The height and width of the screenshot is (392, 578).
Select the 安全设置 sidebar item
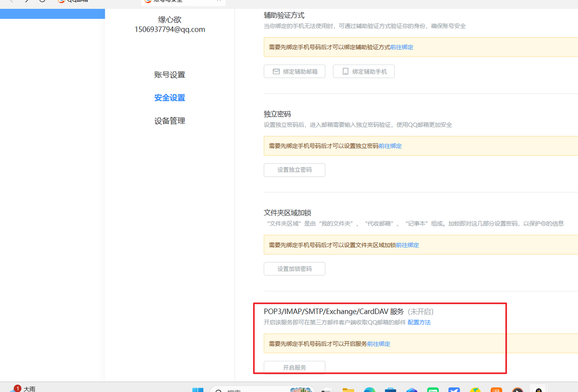[x=170, y=98]
